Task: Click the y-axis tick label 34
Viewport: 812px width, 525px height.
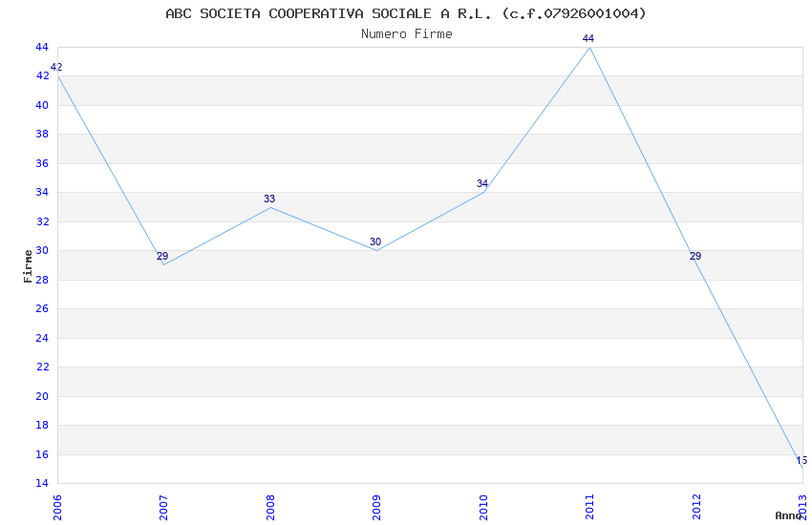Action: tap(42, 193)
